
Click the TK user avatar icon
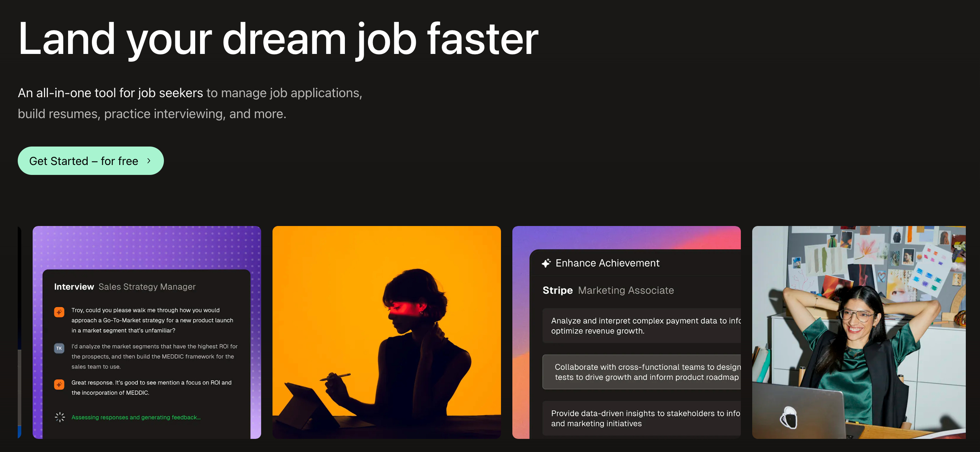(59, 348)
